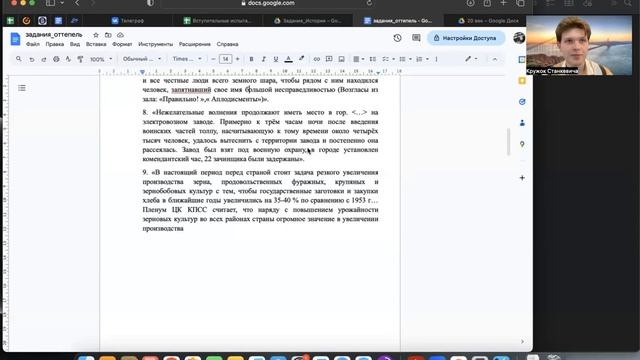Open the numbered list dropdown
640x360 pixels.
click(x=422, y=59)
